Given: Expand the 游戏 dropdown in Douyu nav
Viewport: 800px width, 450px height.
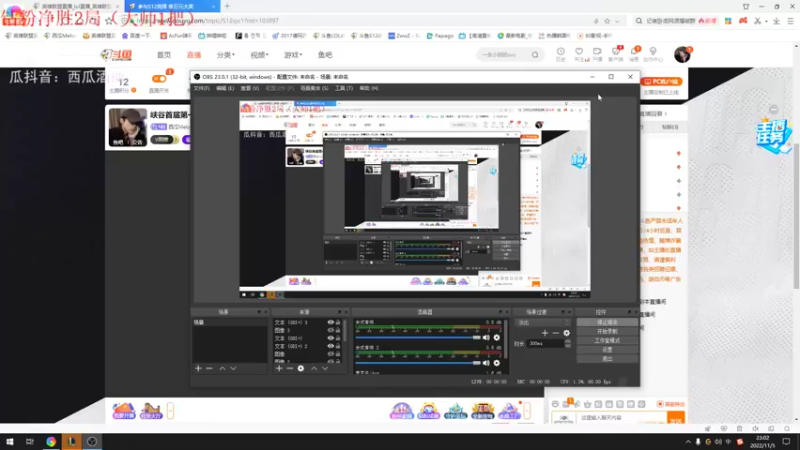Looking at the screenshot, I should click(x=293, y=55).
